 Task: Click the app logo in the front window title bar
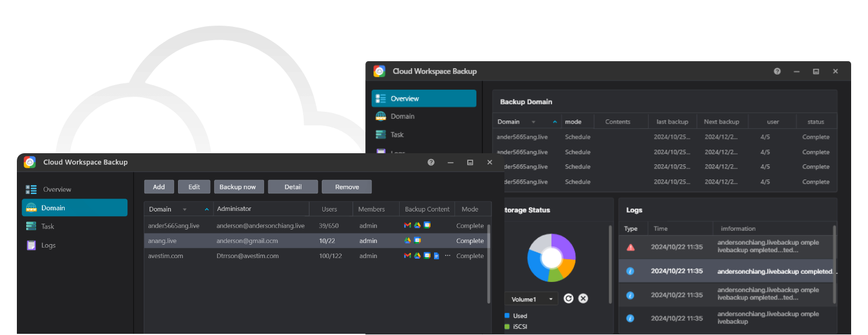click(30, 162)
